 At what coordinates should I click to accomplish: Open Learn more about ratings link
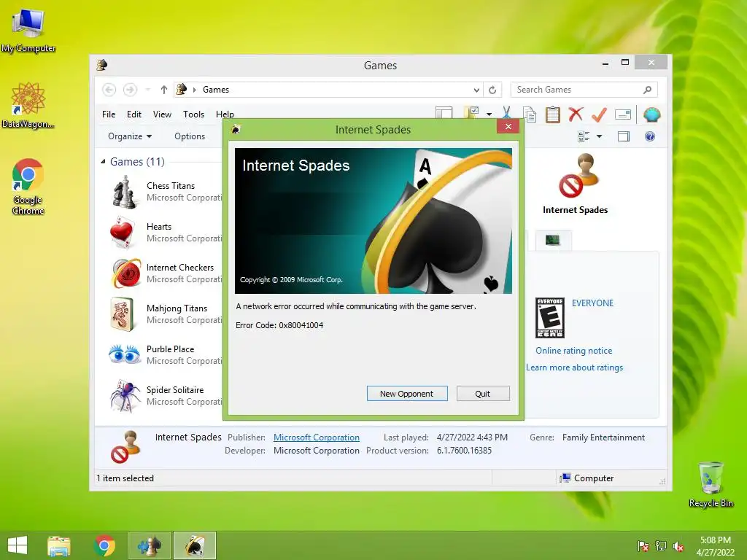(x=575, y=367)
